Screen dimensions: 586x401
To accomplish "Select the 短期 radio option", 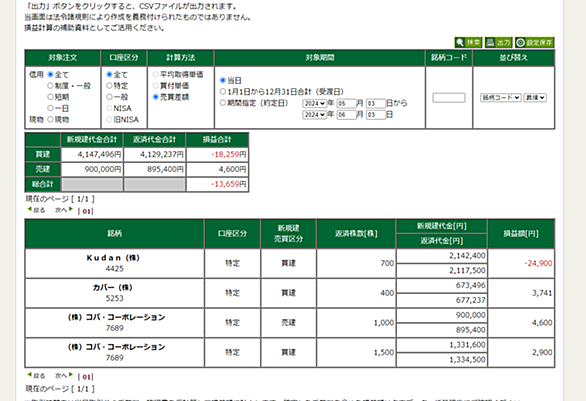I will (50, 97).
